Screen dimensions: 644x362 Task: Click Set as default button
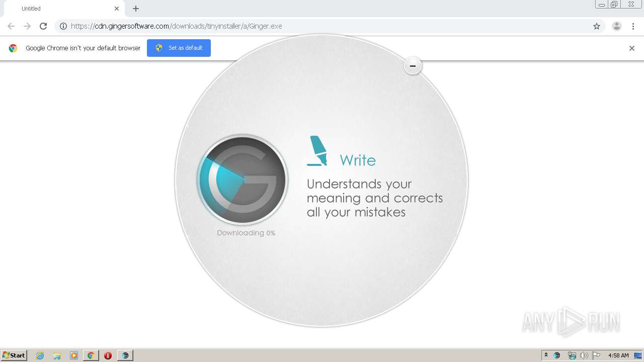(179, 48)
